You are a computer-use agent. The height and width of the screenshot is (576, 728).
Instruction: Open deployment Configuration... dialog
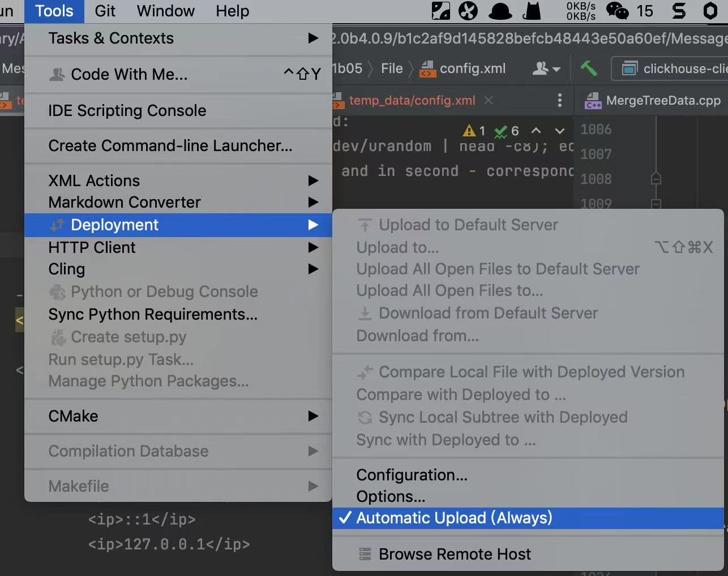point(412,475)
